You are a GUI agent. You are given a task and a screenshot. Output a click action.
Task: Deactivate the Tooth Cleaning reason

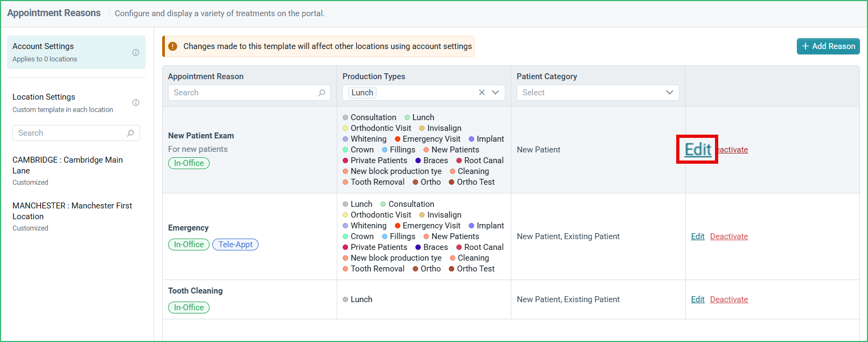tap(729, 299)
